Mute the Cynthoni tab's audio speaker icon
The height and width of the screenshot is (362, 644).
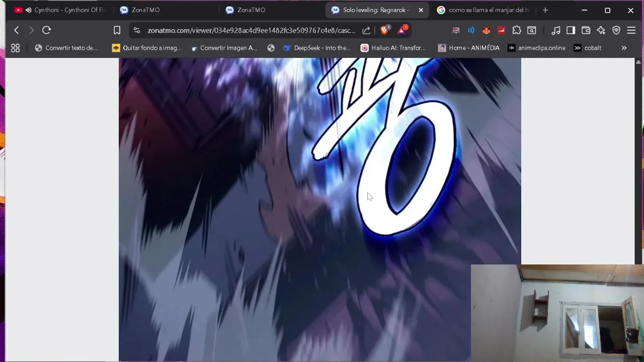[28, 10]
